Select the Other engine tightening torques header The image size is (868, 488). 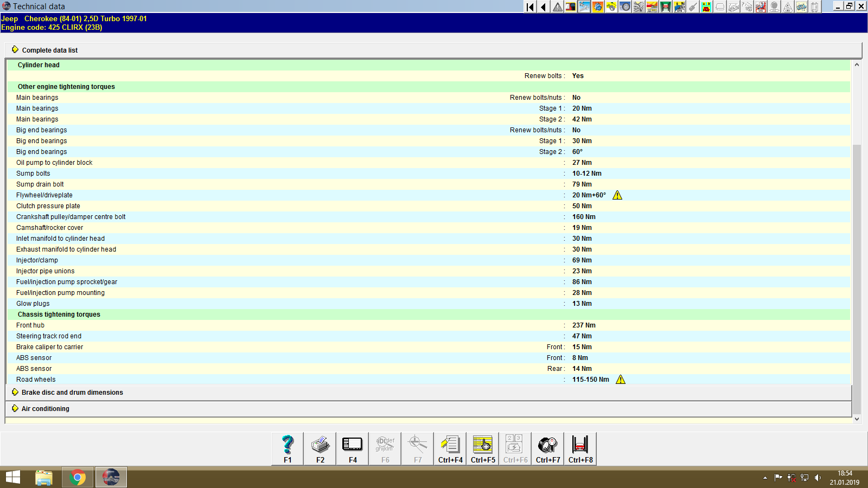[x=66, y=86]
